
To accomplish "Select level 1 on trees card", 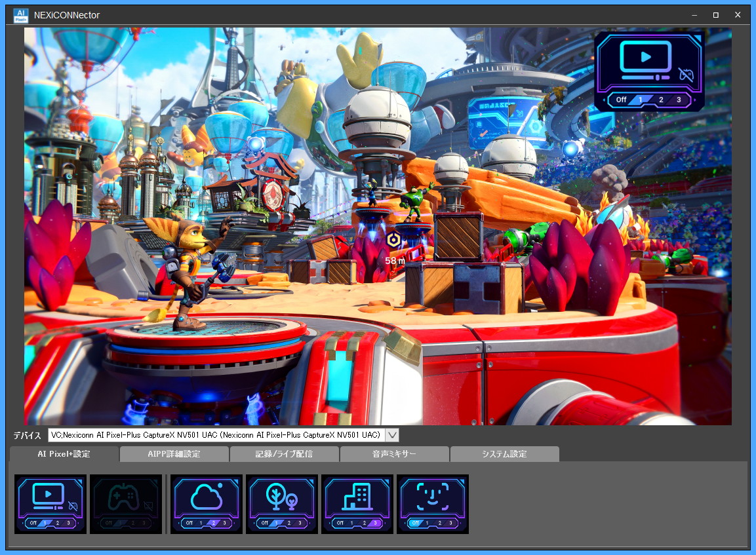I will (276, 523).
